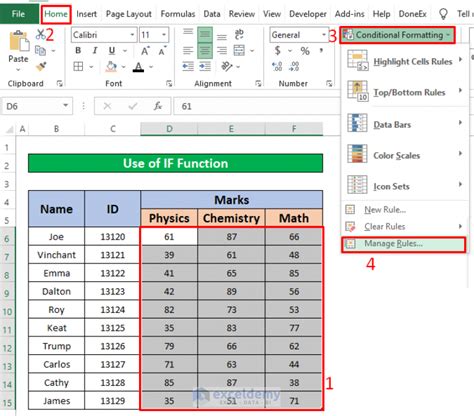Open Borders dropdown arrow
This screenshot has height=416, width=474.
(91, 67)
